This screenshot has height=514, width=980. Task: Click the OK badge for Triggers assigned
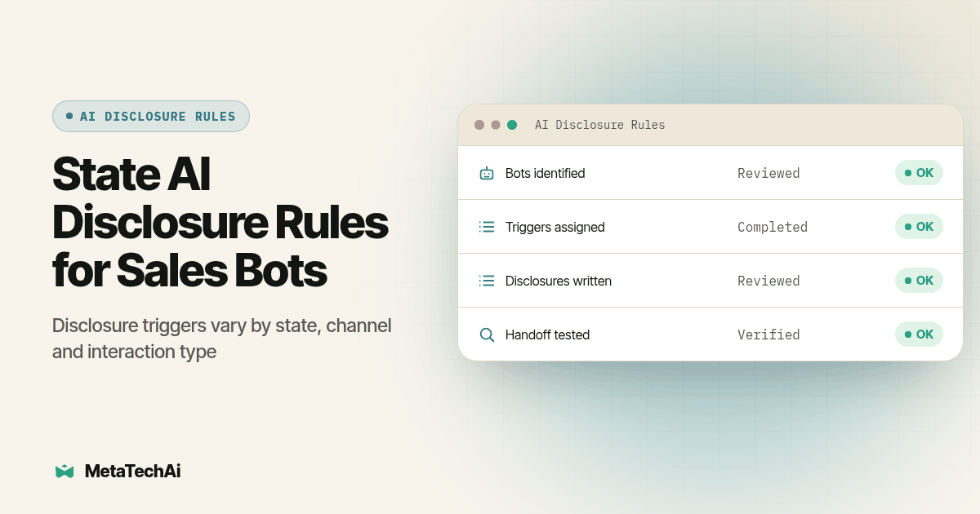tap(919, 227)
